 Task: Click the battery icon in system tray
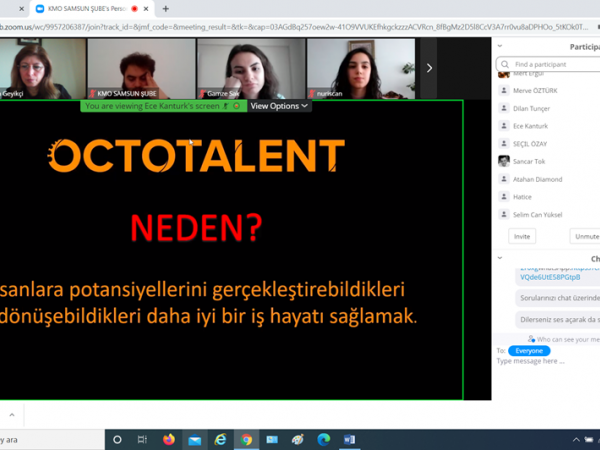[589, 440]
